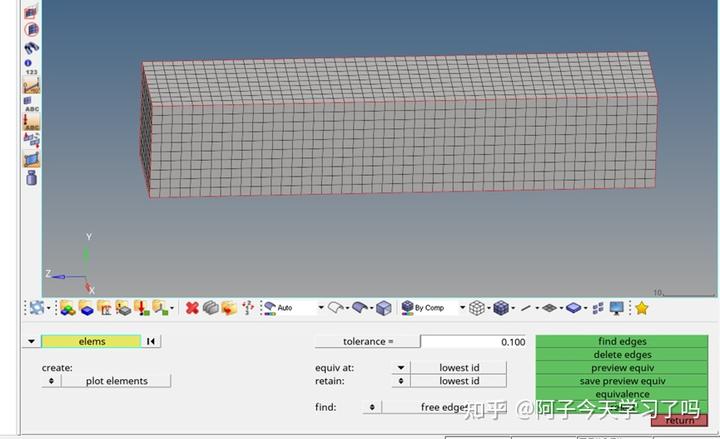
Task: Click the red return button
Action: [x=679, y=420]
